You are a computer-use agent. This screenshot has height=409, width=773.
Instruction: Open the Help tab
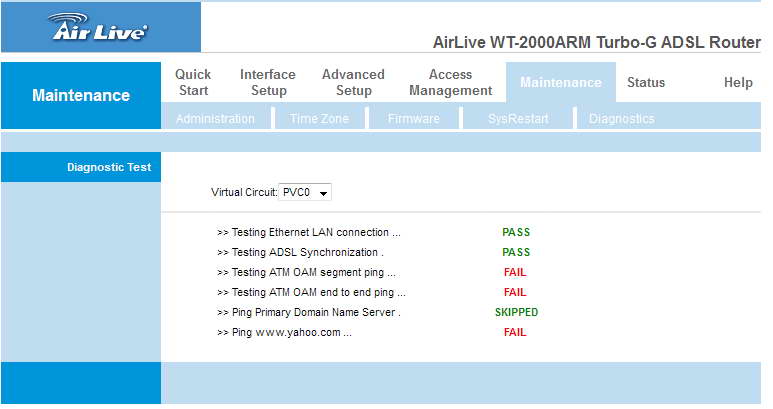[x=737, y=83]
